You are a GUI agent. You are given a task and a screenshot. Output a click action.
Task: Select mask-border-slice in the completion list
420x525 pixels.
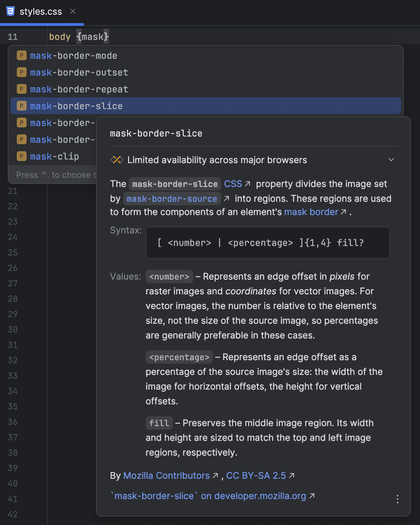click(76, 106)
